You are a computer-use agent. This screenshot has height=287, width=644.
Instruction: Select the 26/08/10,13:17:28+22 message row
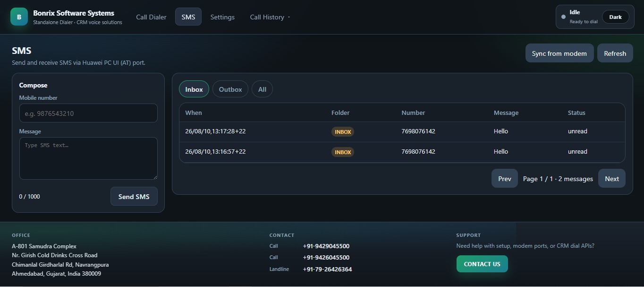click(x=402, y=131)
